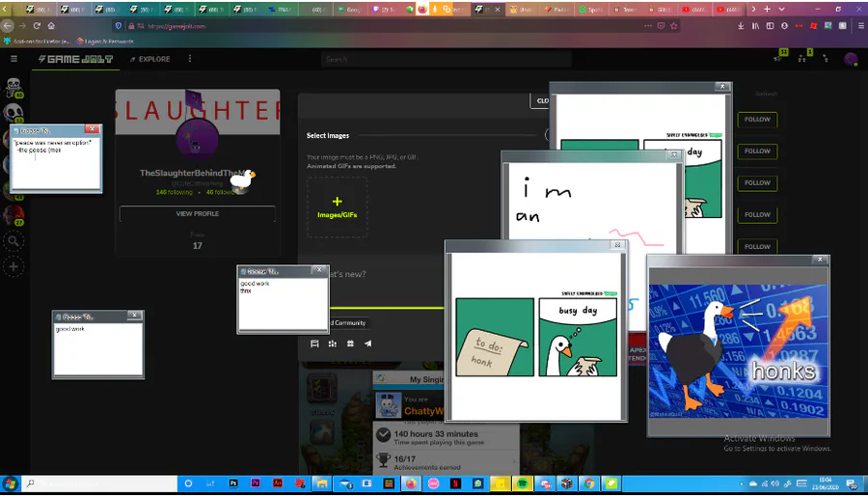Viewport: 868px width, 496px height.
Task: Click the discover communities magnifier icon
Action: 14,241
